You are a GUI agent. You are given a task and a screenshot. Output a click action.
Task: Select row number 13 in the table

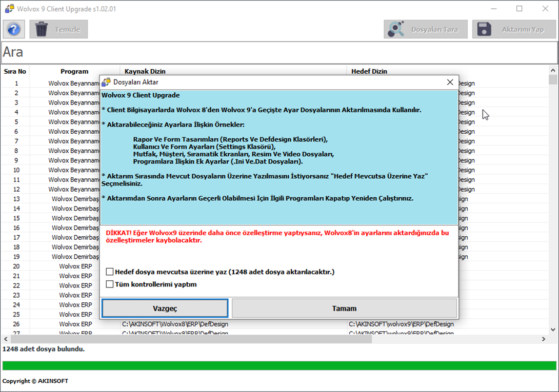pyautogui.click(x=16, y=199)
